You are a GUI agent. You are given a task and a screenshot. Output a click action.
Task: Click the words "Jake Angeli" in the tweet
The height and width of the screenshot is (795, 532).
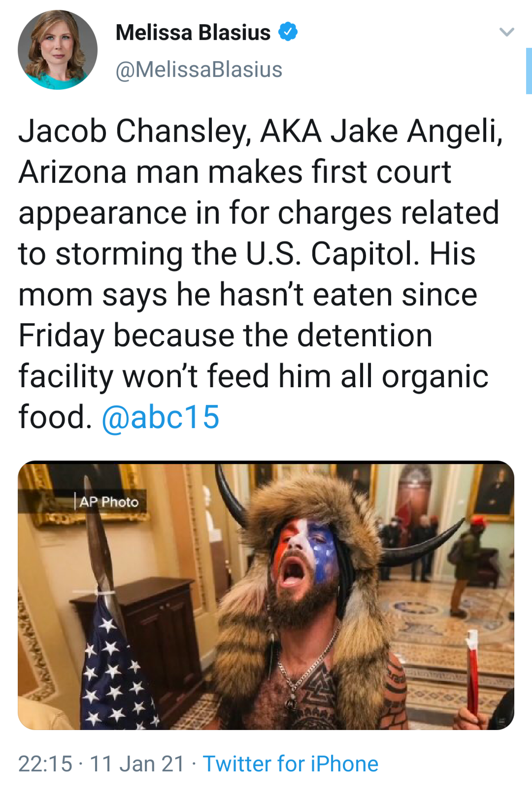[417, 132]
